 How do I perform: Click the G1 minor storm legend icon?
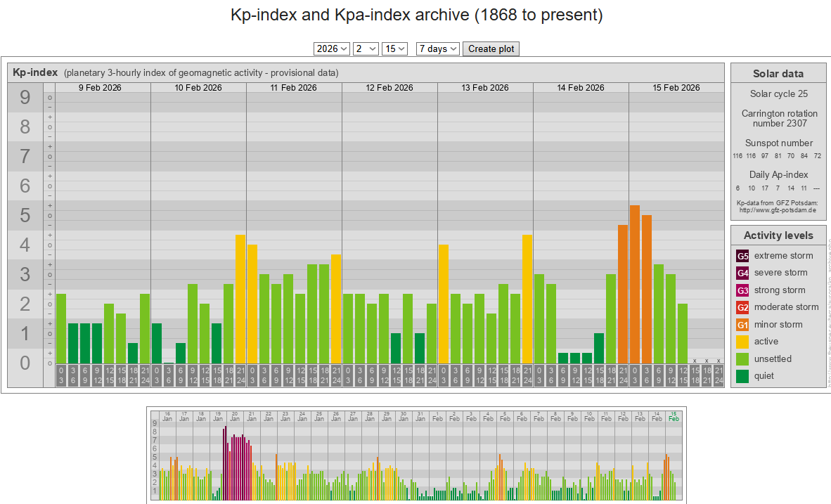click(x=742, y=325)
